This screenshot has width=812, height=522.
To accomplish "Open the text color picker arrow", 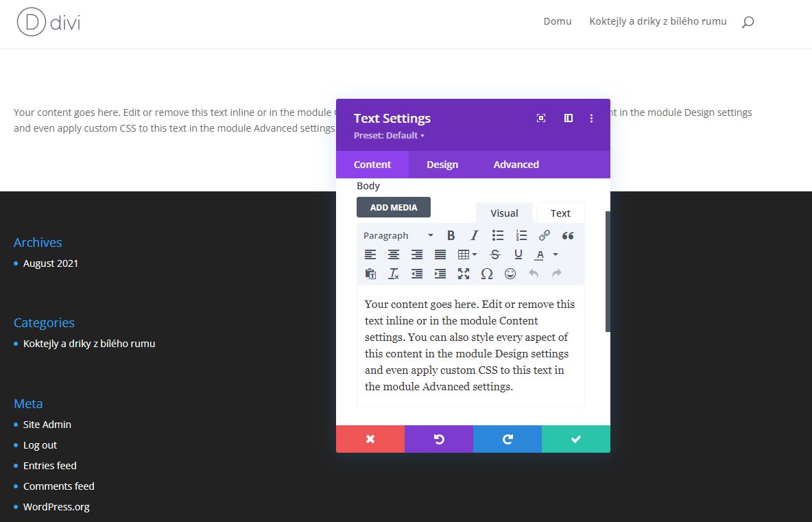I will [x=556, y=254].
